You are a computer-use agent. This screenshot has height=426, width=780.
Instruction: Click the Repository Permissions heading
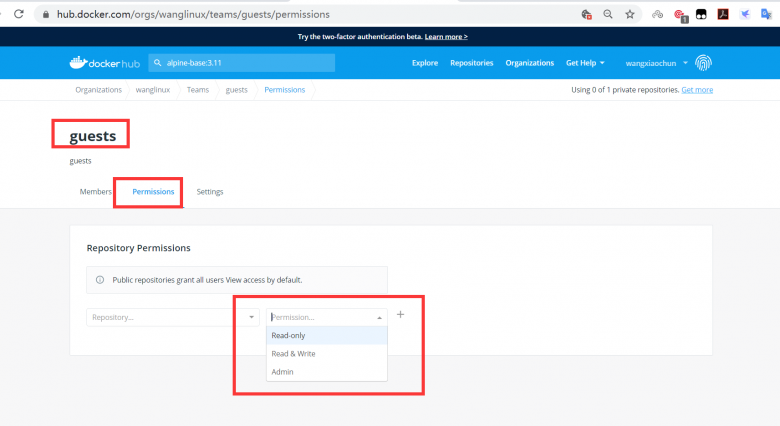tap(138, 248)
